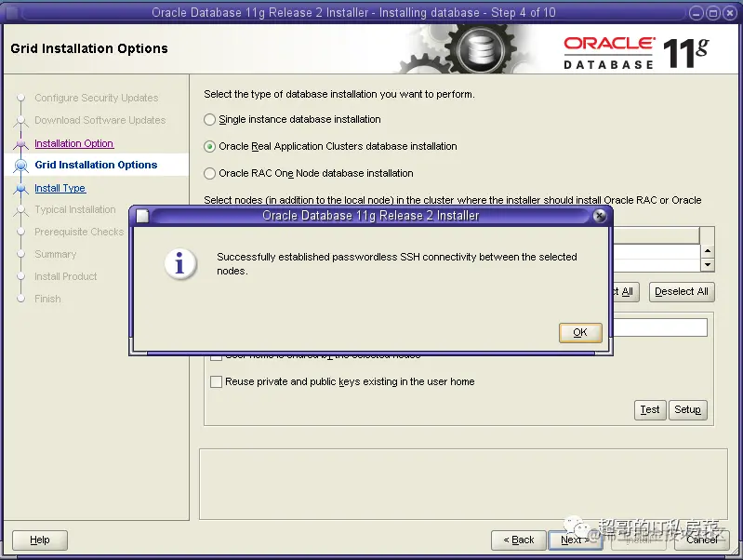743x560 pixels.
Task: Open the dialog's window menu icon
Action: [x=142, y=216]
